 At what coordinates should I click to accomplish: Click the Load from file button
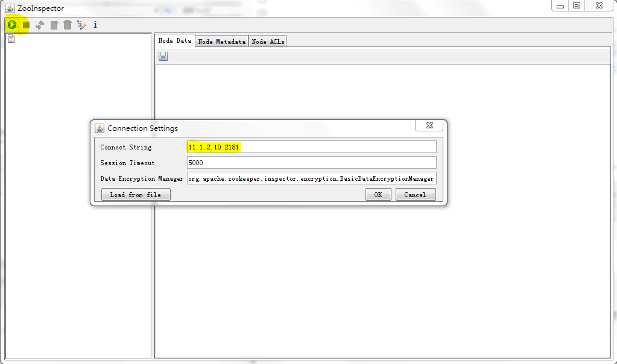coord(136,194)
